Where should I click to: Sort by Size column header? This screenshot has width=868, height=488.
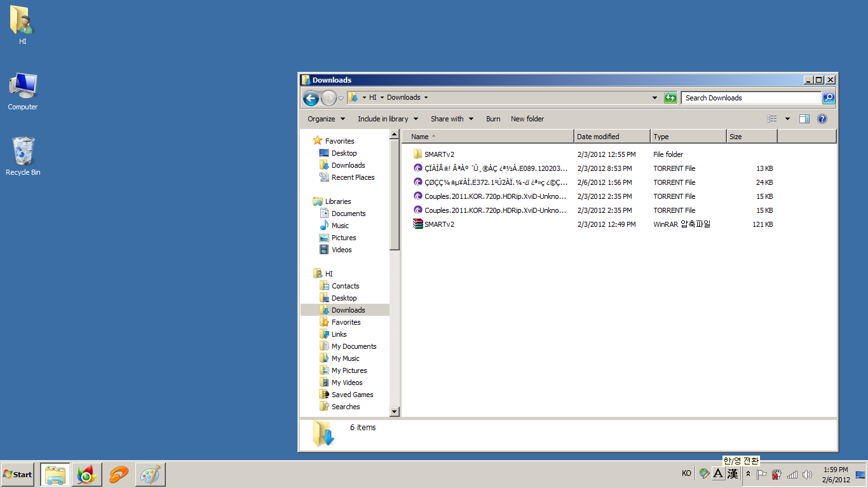[752, 137]
